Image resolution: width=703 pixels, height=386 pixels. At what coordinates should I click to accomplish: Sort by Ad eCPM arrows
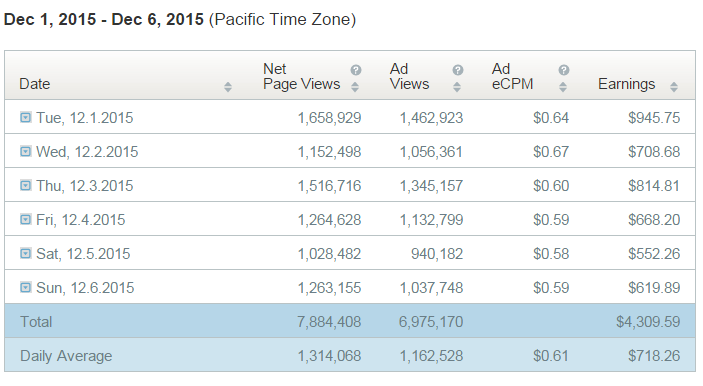point(563,87)
